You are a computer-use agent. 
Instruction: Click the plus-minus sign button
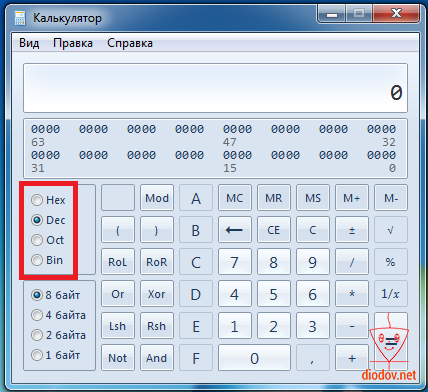point(352,230)
